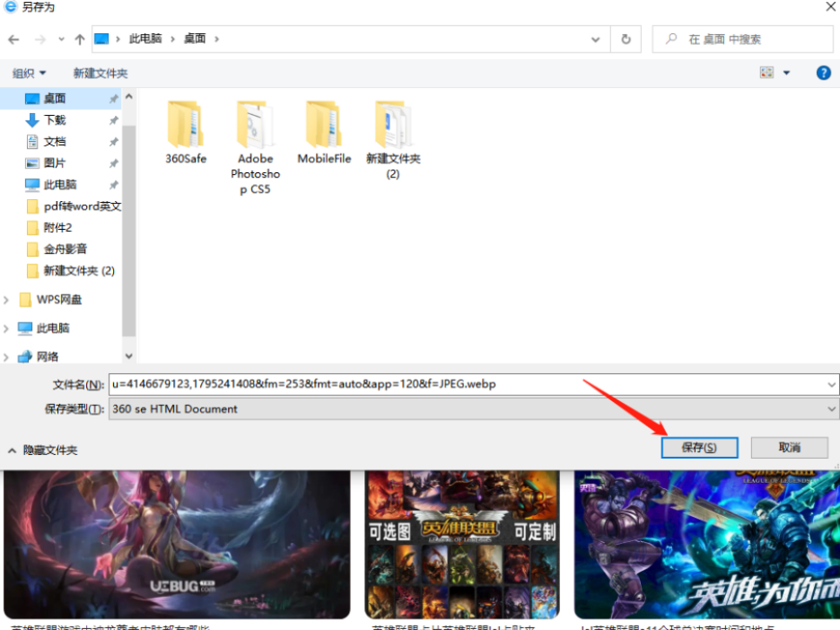The image size is (840, 630).
Task: Click sidebar scrollbar down arrow
Action: pyautogui.click(x=128, y=355)
